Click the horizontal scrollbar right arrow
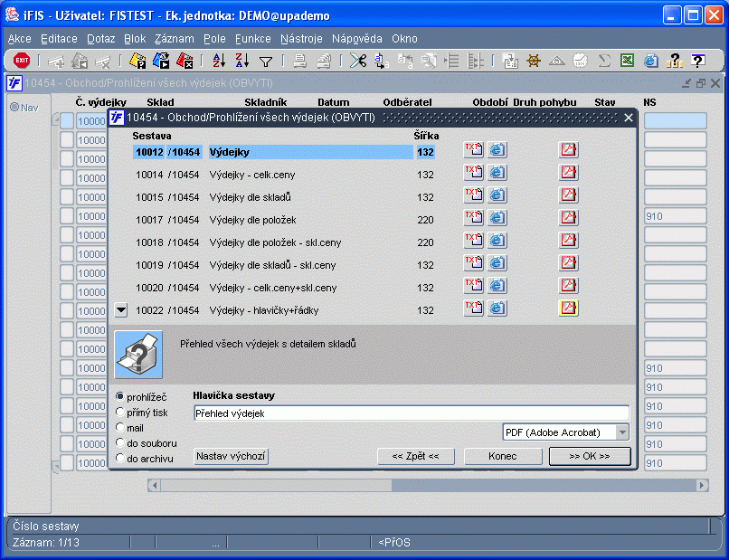 click(x=703, y=486)
